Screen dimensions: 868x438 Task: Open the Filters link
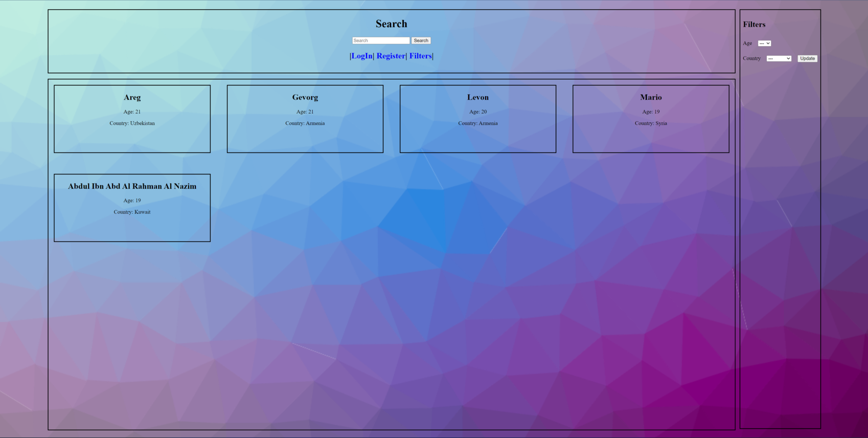pyautogui.click(x=420, y=56)
